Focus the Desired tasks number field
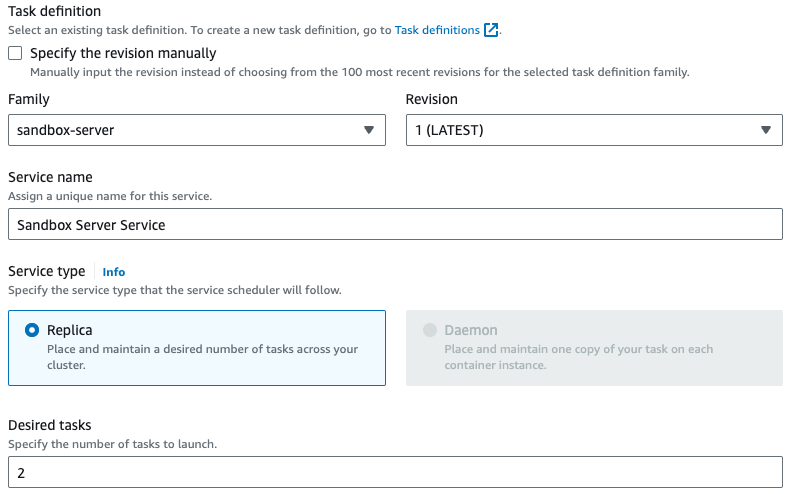This screenshot has width=789, height=494. tap(394, 472)
